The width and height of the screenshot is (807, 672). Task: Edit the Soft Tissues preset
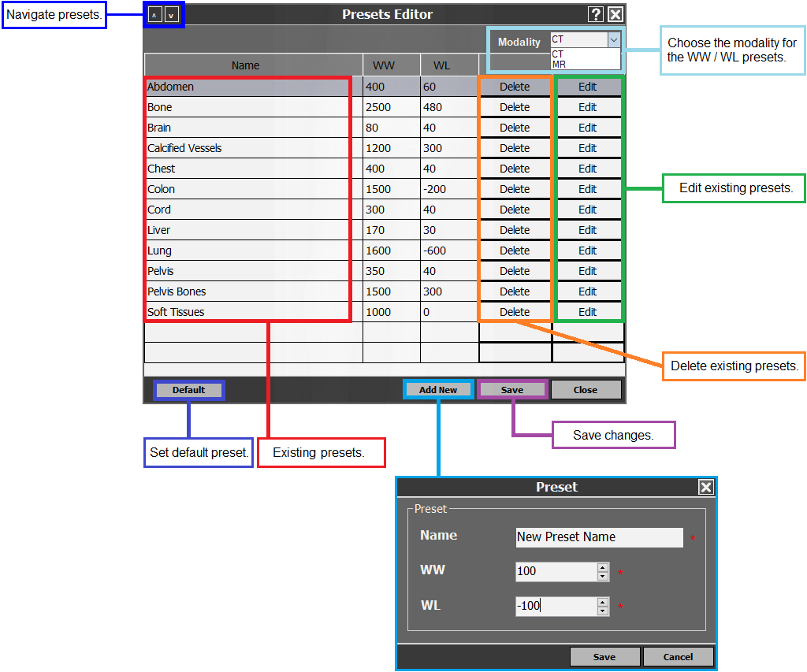[588, 312]
